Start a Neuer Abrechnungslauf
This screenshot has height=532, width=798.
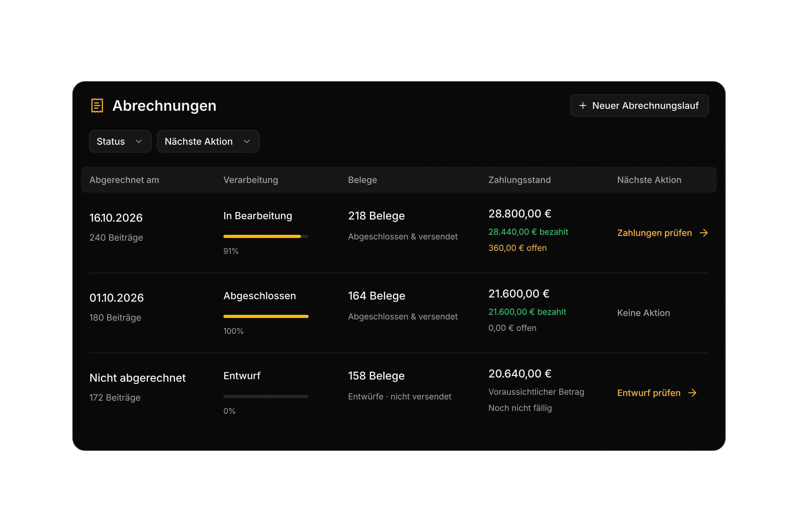[639, 105]
